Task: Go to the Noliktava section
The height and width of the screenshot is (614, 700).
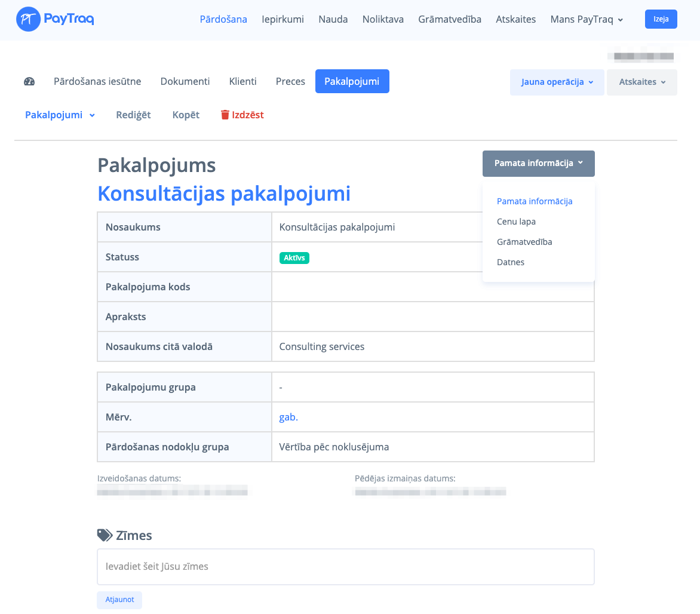Action: tap(383, 19)
